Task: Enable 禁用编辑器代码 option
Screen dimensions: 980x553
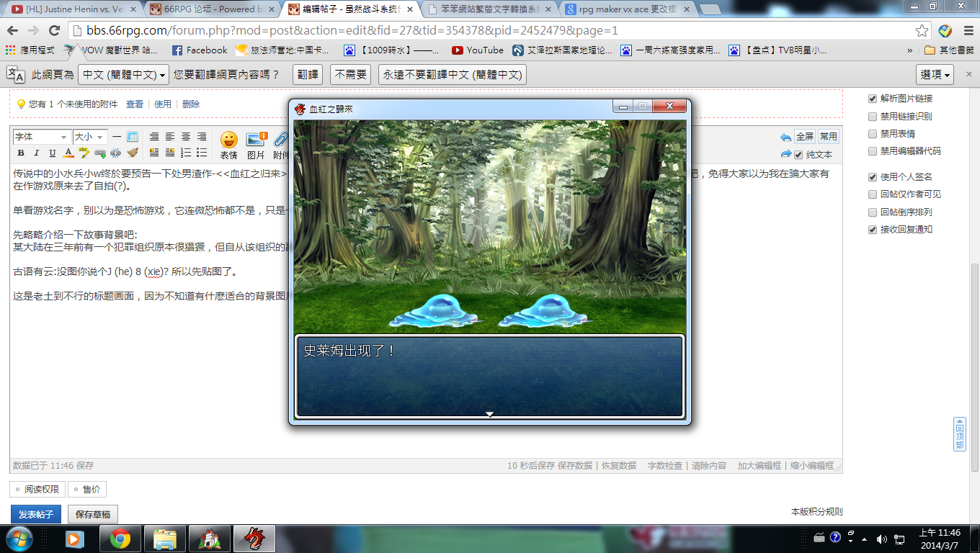Action: (873, 151)
